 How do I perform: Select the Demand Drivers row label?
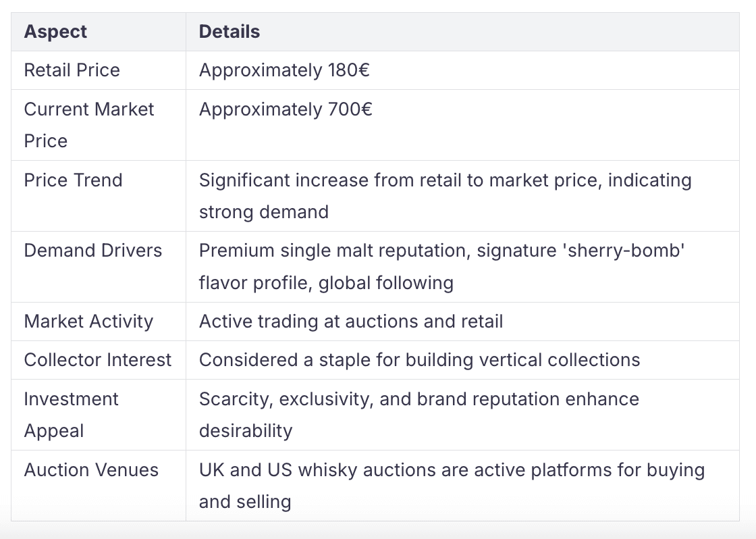93,251
